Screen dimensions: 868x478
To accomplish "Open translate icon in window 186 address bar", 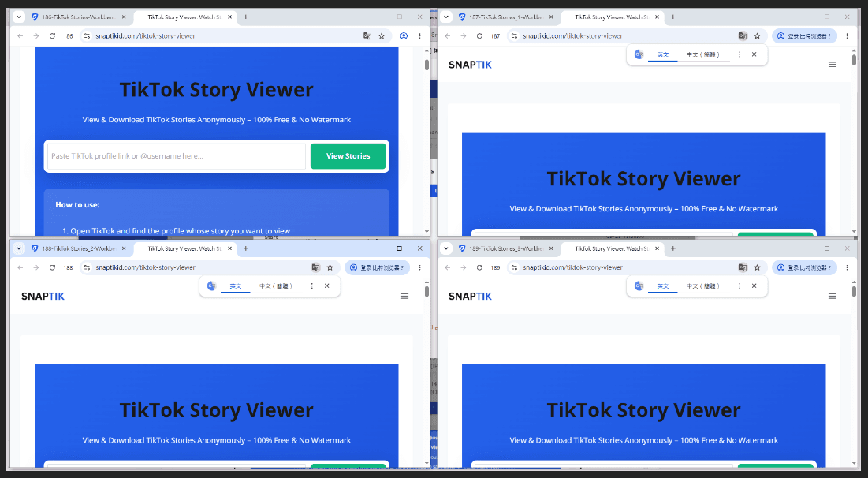I will (x=367, y=36).
